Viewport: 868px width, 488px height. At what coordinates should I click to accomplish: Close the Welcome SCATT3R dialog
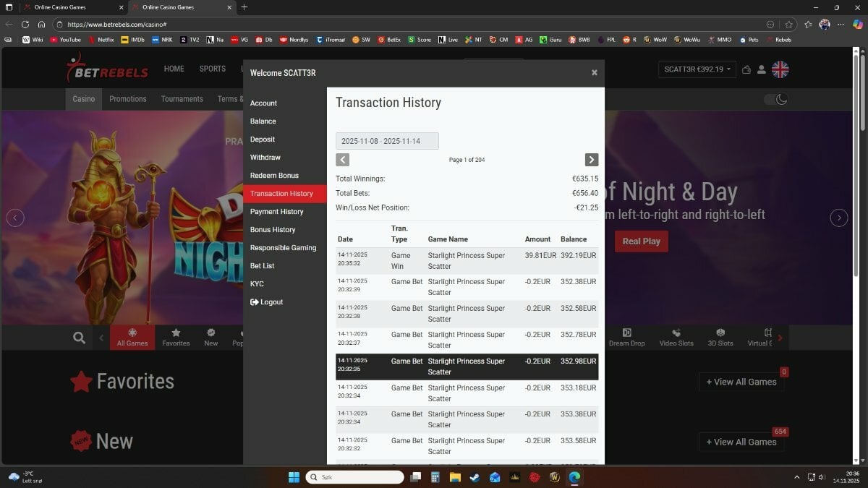pos(595,72)
